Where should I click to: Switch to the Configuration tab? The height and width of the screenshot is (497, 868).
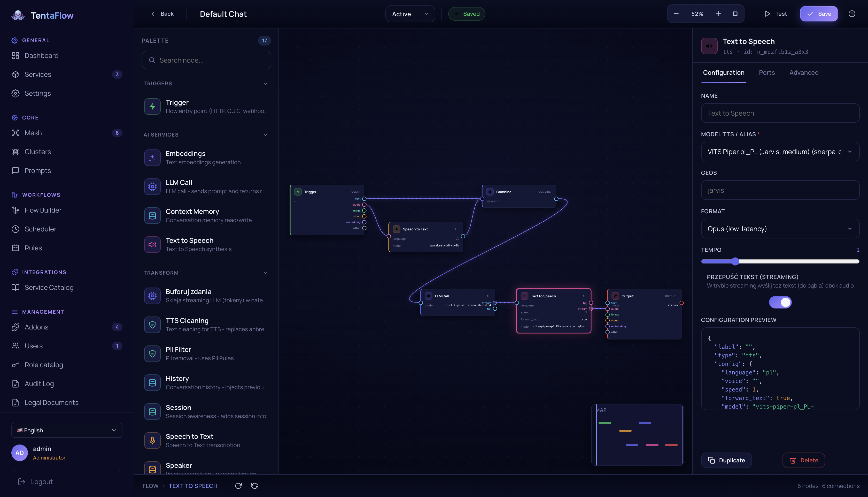723,73
